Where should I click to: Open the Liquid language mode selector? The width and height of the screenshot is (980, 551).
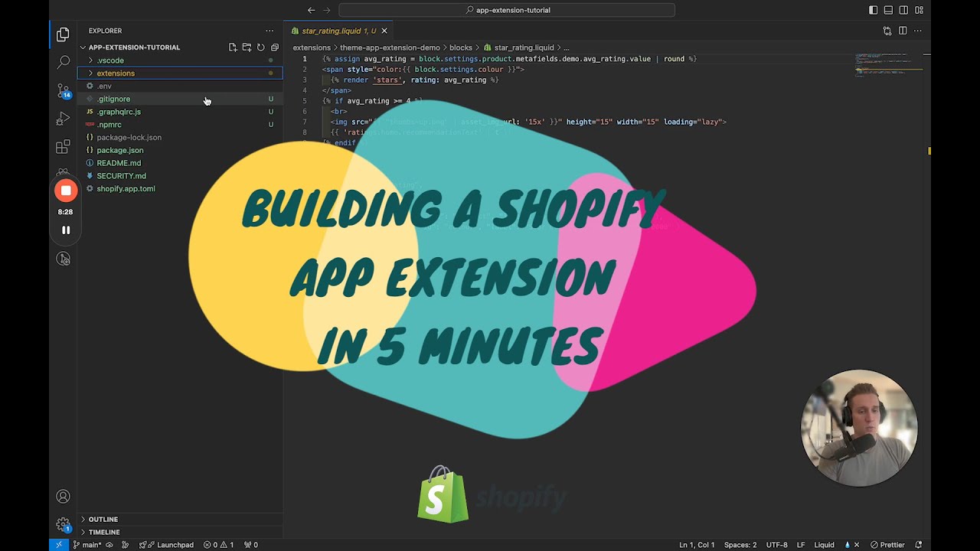tap(824, 545)
